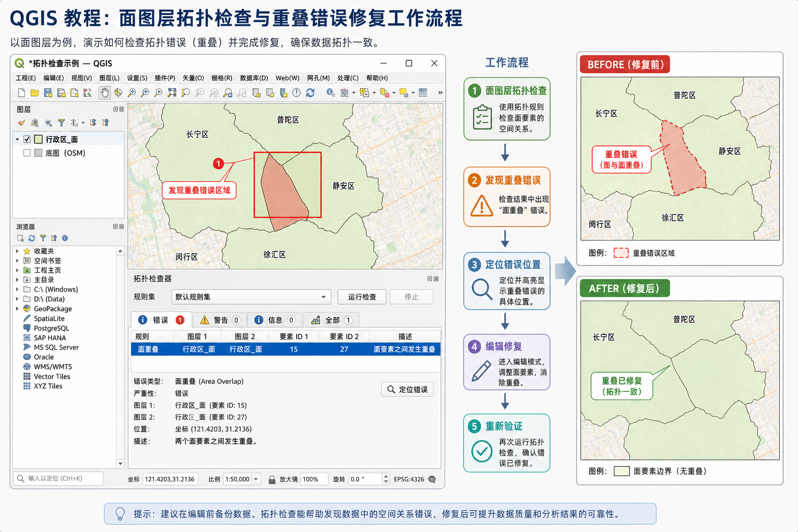This screenshot has height=532, width=798.
Task: Click the EPSG:4326 CRS status entry
Action: [409, 479]
